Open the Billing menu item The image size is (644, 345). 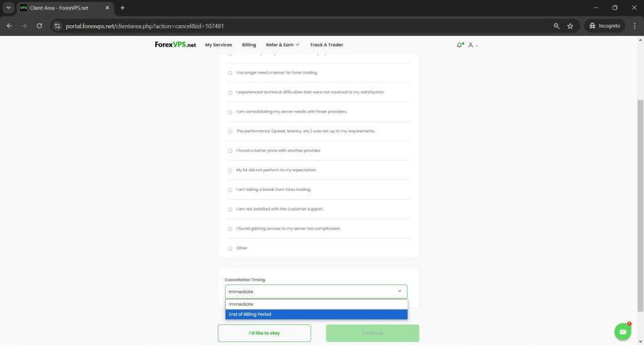coord(249,45)
